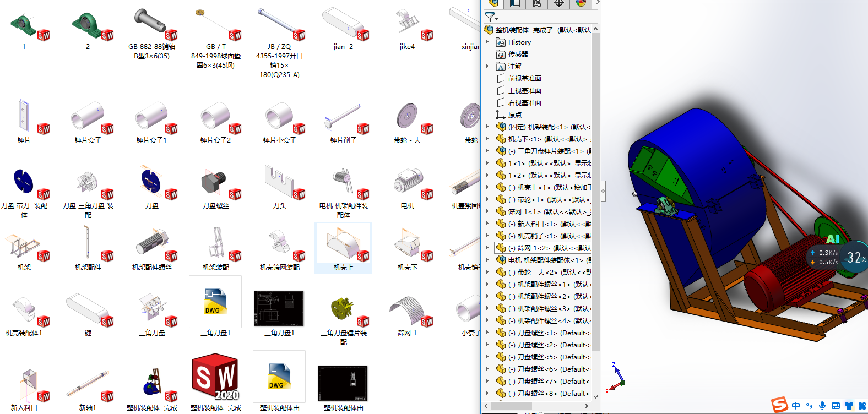
Task: Open the feature tree filter dropdown
Action: coord(490,17)
